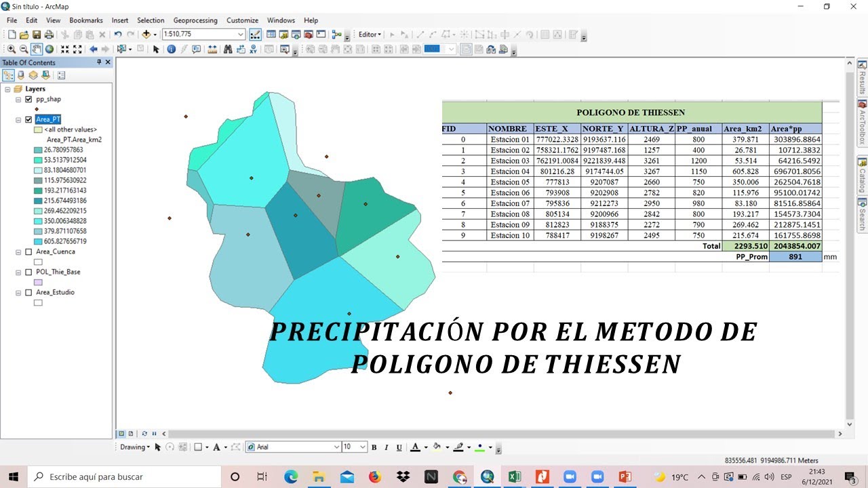868x488 pixels.
Task: Collapse the Layers tree group
Action: [x=7, y=89]
